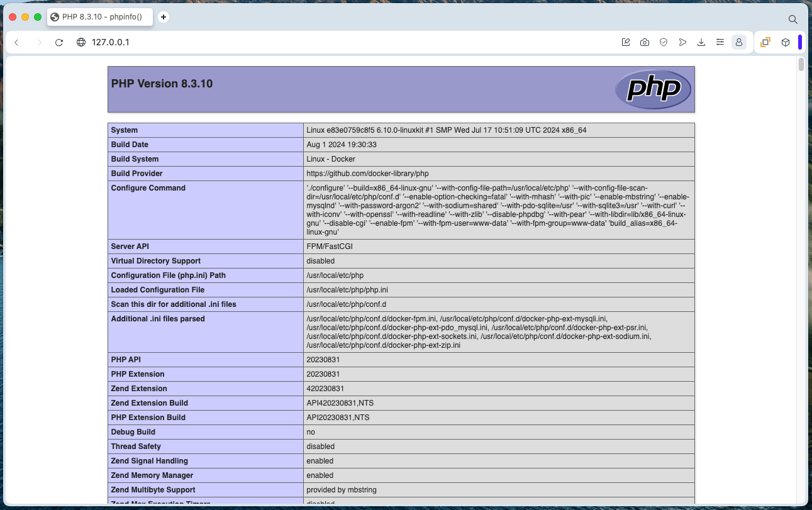The image size is (812, 510).
Task: Select the PHP 8.3.10 - phpinfo() tab
Action: pos(101,17)
